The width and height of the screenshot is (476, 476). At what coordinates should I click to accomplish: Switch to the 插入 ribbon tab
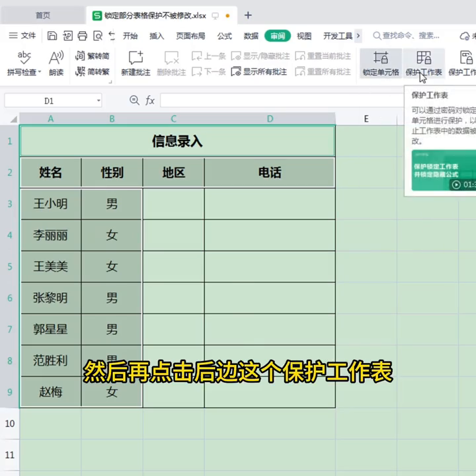[157, 36]
